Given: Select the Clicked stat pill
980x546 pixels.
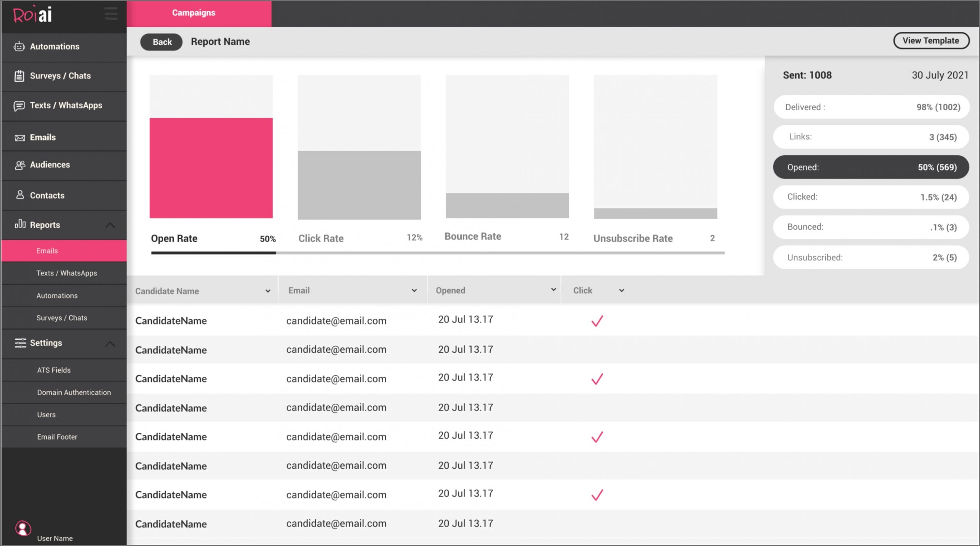Looking at the screenshot, I should tap(871, 197).
